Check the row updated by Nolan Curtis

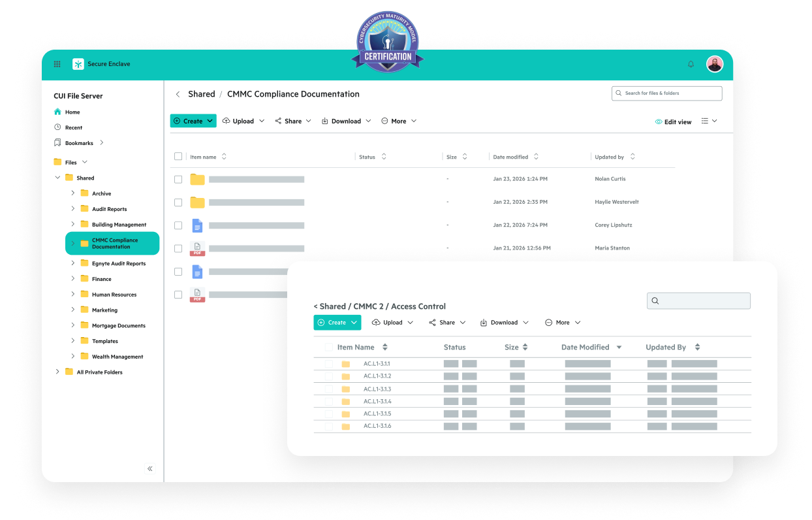coord(178,179)
